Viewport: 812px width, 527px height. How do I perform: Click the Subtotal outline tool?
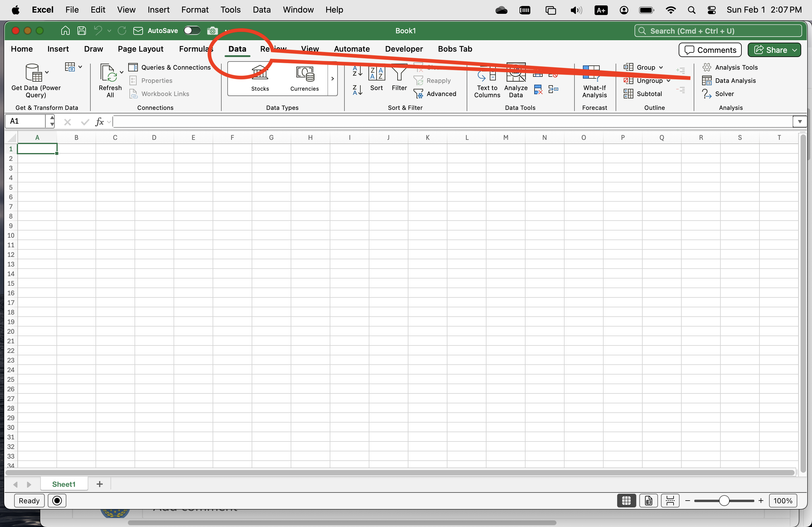[643, 94]
